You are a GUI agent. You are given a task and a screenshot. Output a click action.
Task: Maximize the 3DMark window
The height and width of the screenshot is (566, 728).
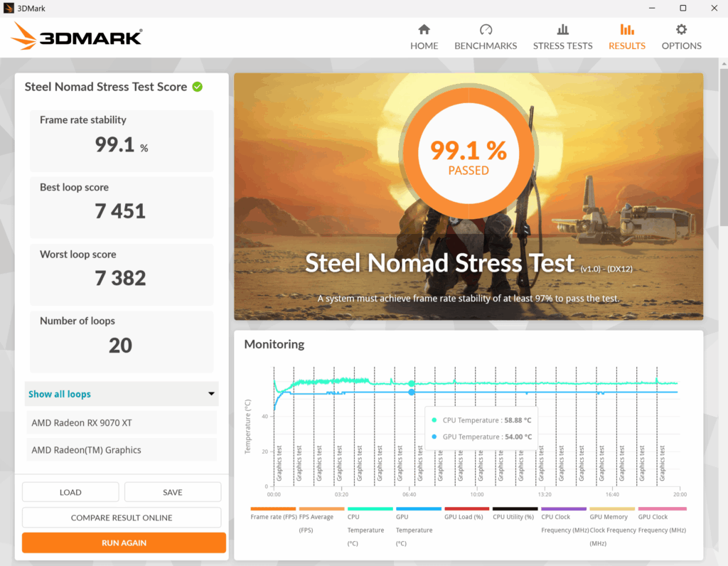coord(683,8)
